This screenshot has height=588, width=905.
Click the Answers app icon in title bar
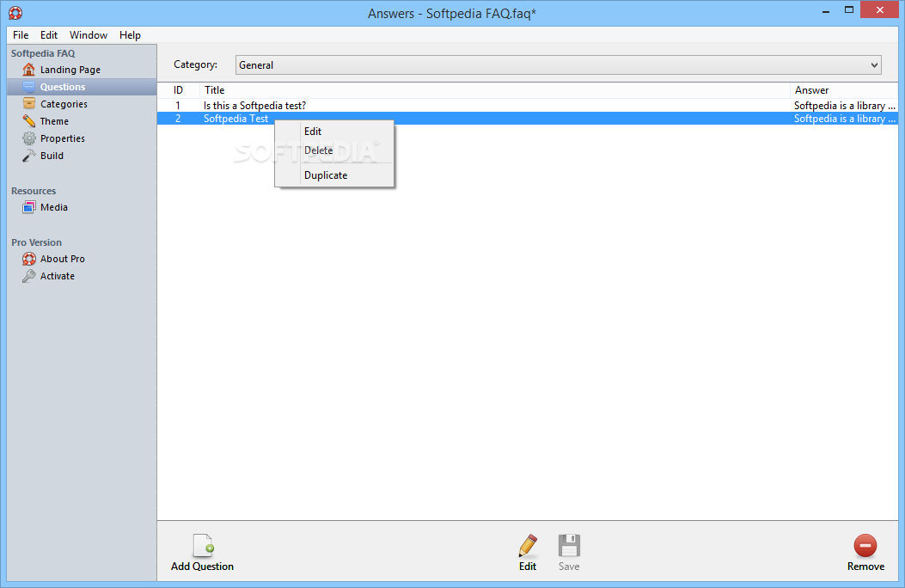[15, 13]
